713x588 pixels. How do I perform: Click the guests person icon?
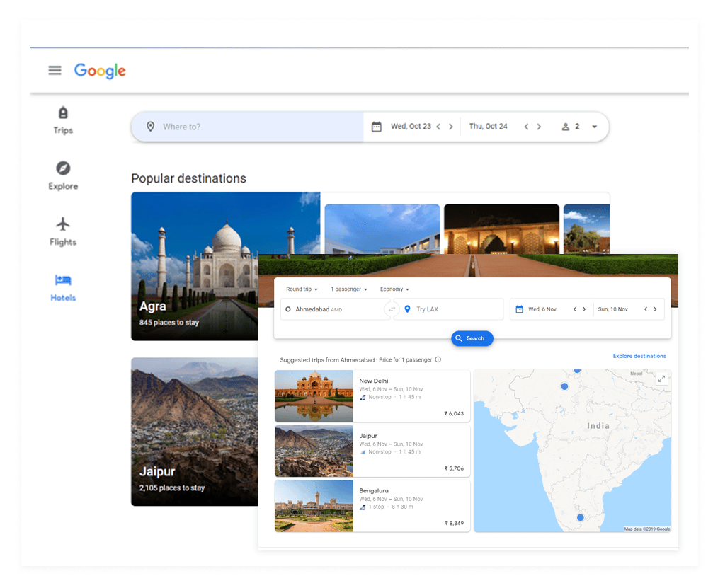[565, 127]
